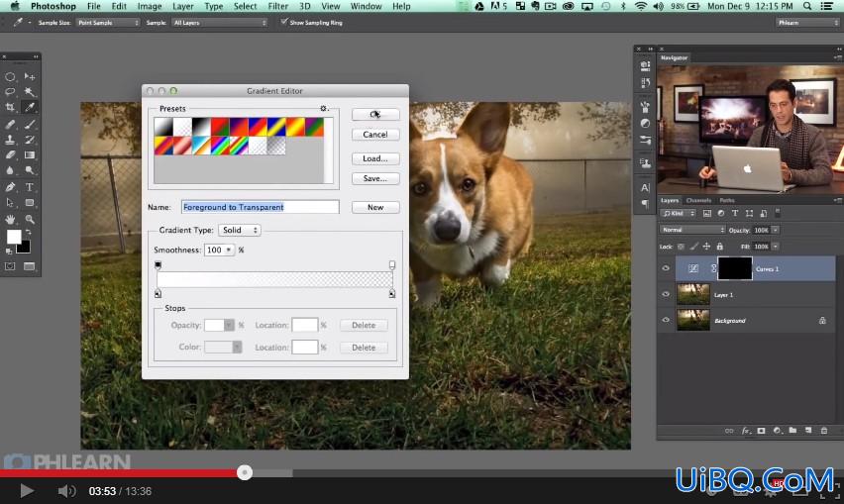Viewport: 844px width, 504px height.
Task: Toggle Quick Mask mode
Action: pos(10,266)
